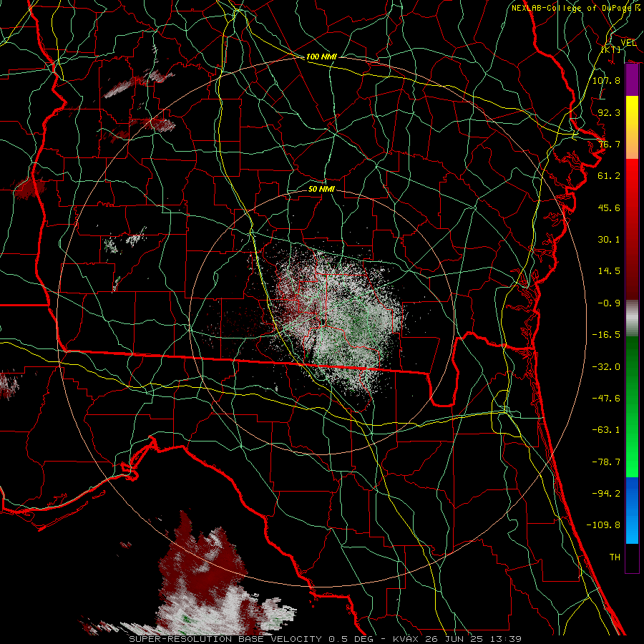644x644 pixels.
Task: Click the 50 NMI range ring label
Action: click(x=321, y=189)
